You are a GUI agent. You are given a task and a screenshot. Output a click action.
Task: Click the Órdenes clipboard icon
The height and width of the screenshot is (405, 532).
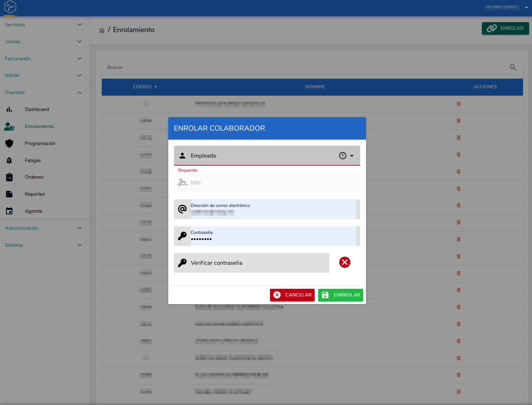pyautogui.click(x=9, y=177)
